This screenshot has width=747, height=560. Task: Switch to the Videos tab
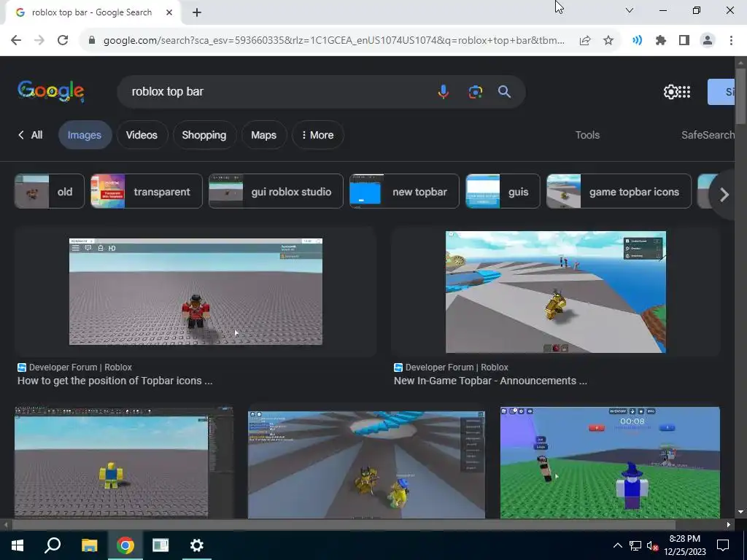142,135
